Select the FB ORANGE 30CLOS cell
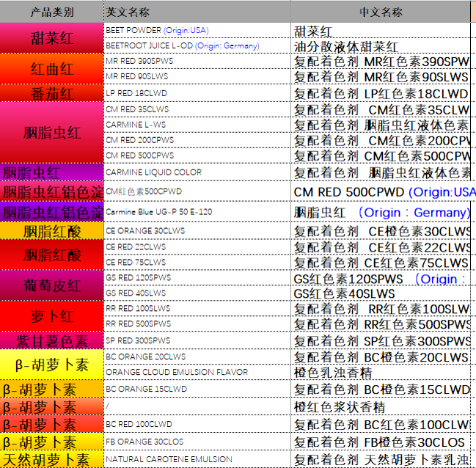Image resolution: width=476 pixels, height=468 pixels. [x=197, y=442]
